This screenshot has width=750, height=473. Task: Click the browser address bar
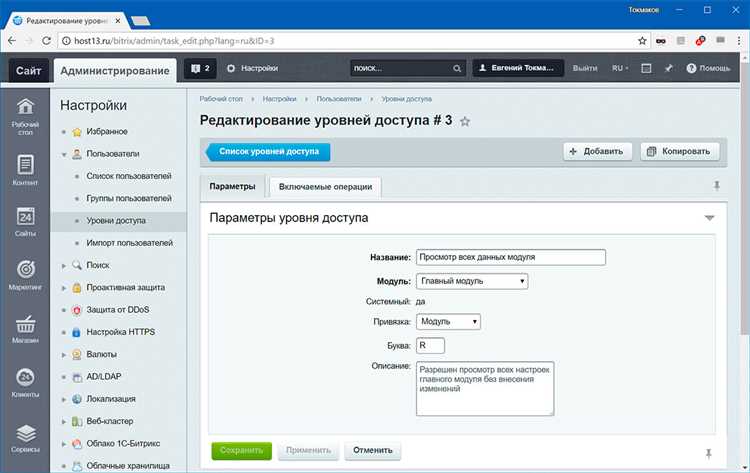(347, 41)
